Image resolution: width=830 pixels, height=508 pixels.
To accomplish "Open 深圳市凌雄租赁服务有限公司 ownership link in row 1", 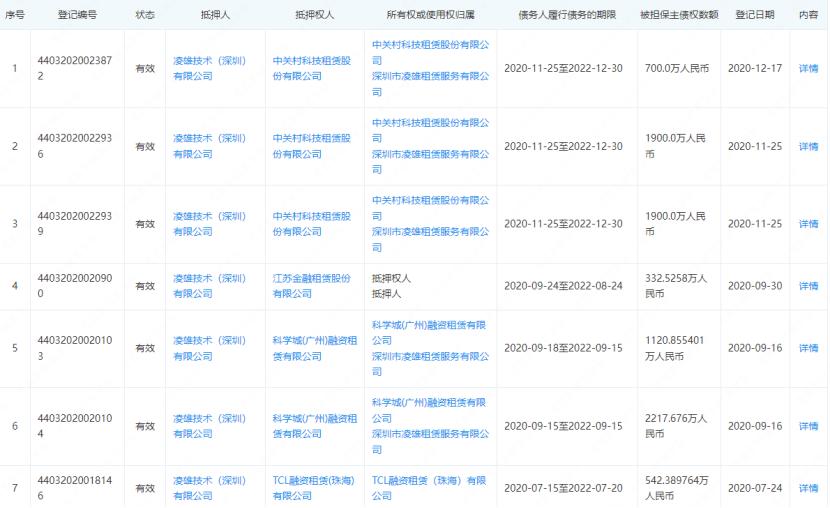I will coord(430,84).
